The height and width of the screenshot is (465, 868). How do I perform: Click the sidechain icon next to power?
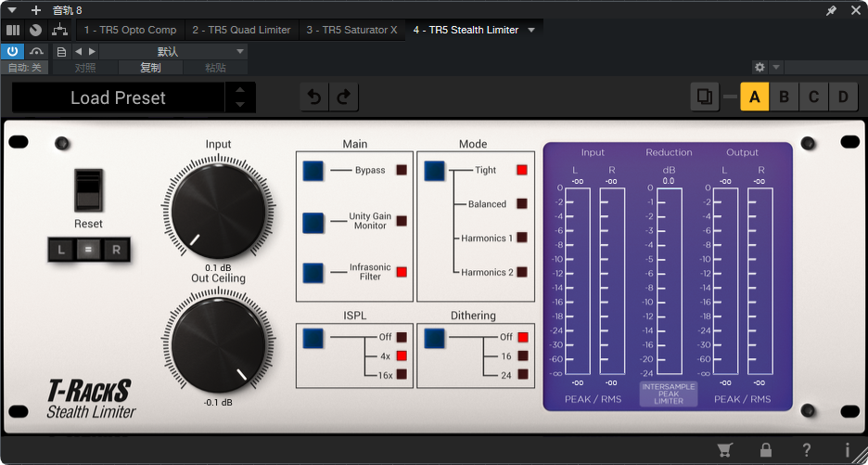[x=36, y=52]
